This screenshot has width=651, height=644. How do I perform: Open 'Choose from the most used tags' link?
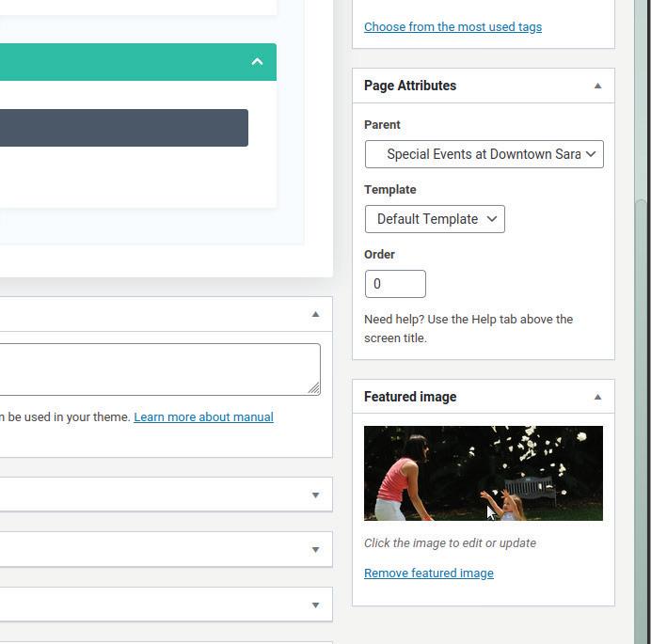[x=453, y=27]
